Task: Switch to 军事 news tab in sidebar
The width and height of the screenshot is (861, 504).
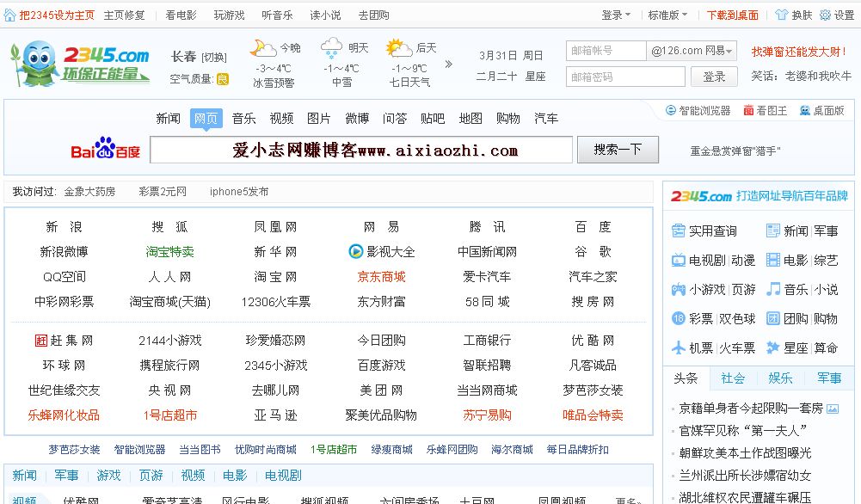Action: [829, 378]
